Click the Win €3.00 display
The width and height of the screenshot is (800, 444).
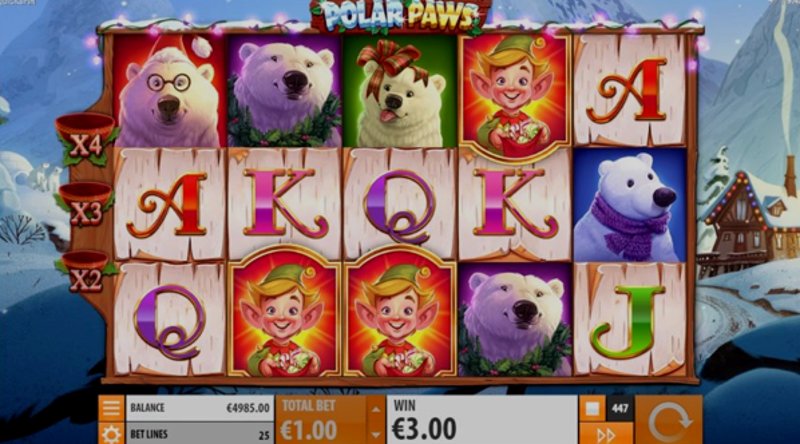pyautogui.click(x=482, y=420)
